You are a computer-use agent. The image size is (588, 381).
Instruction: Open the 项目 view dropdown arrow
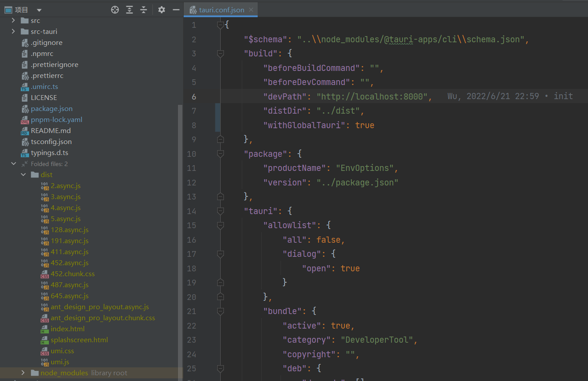[39, 9]
